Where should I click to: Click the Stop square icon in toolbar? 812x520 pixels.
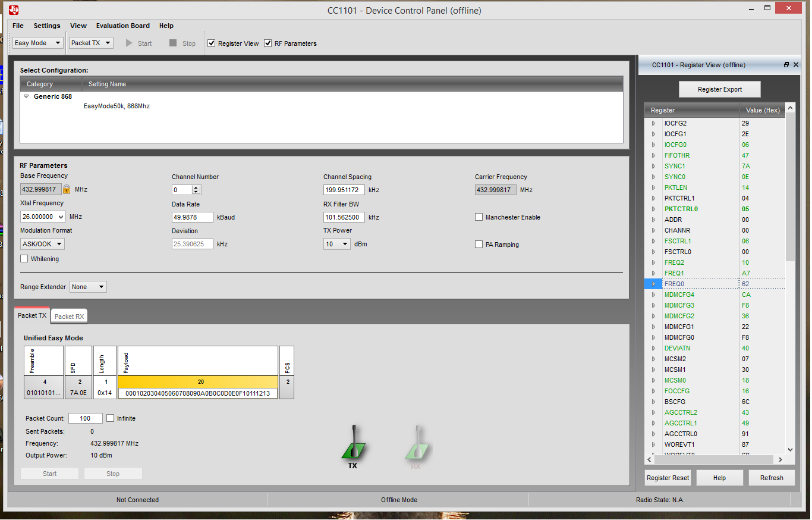[x=173, y=43]
